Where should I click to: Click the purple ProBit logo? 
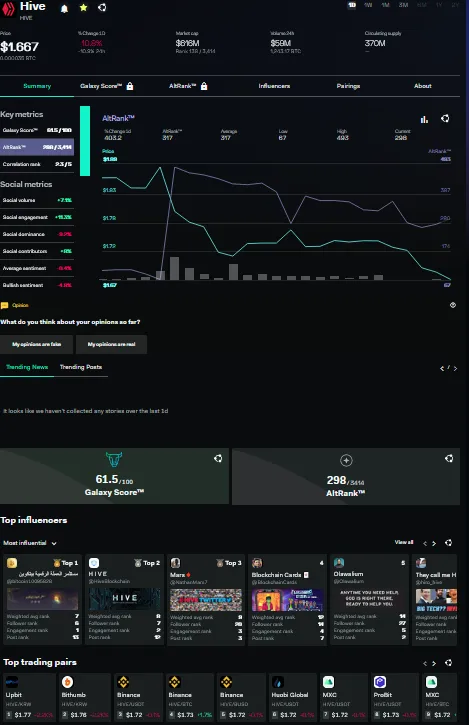[x=380, y=682]
